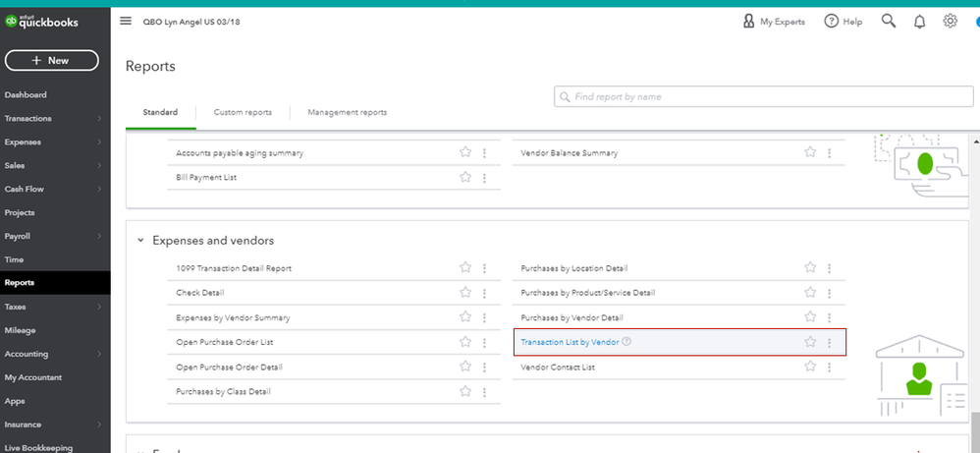Open the hamburger navigation menu icon
This screenshot has width=980, height=453.
pos(125,21)
